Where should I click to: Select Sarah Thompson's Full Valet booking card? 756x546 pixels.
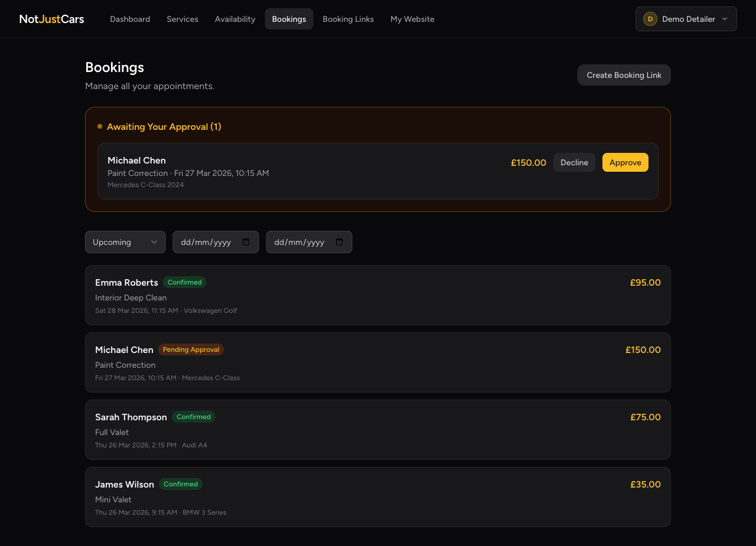(x=378, y=430)
